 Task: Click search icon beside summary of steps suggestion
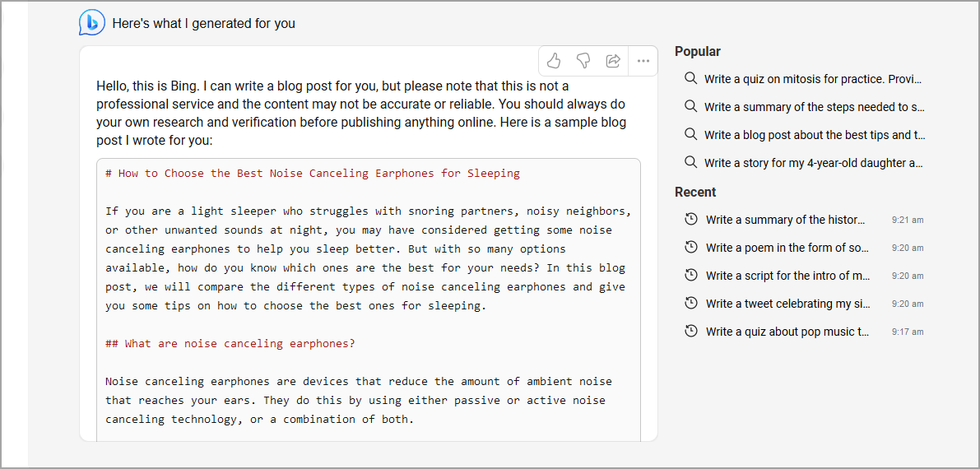click(690, 107)
